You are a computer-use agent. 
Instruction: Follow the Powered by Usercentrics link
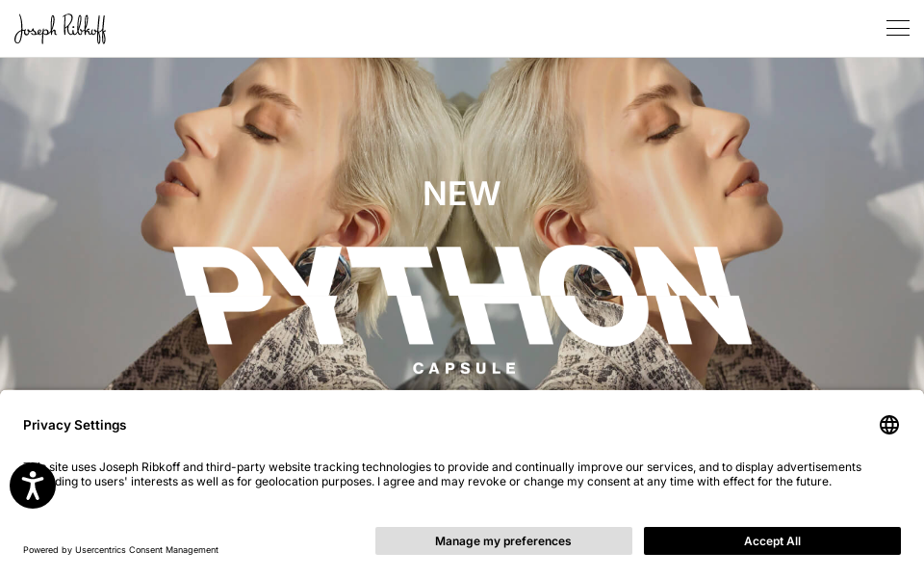click(x=121, y=550)
